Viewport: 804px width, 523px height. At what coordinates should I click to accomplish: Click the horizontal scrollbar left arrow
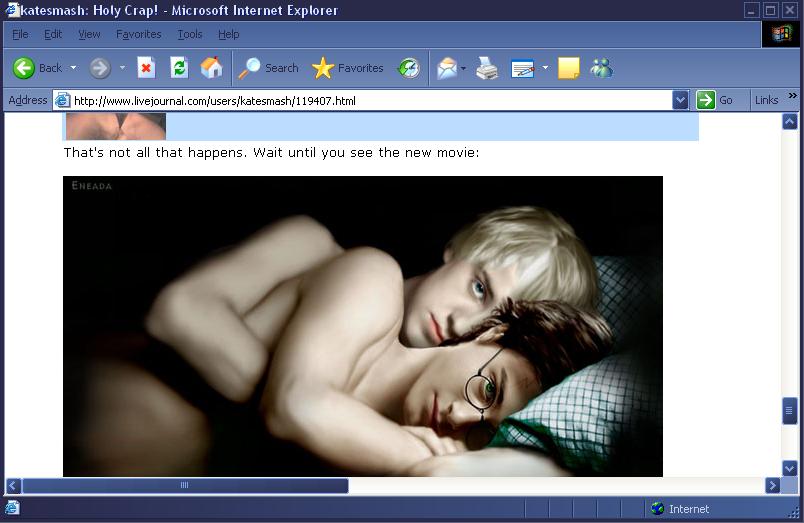(x=14, y=486)
